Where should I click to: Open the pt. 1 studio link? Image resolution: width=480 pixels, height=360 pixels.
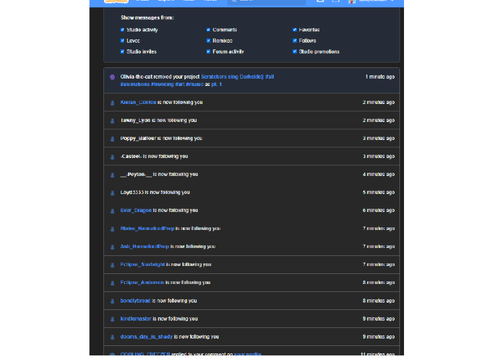point(216,84)
